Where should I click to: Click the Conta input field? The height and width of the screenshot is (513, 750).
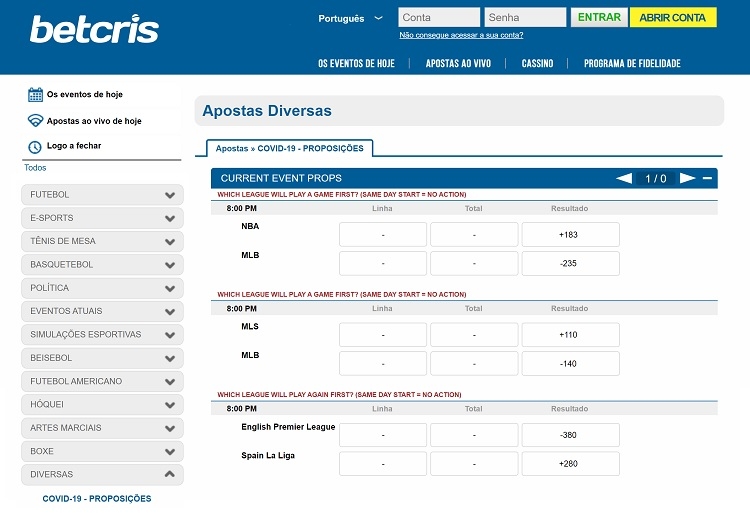438,18
